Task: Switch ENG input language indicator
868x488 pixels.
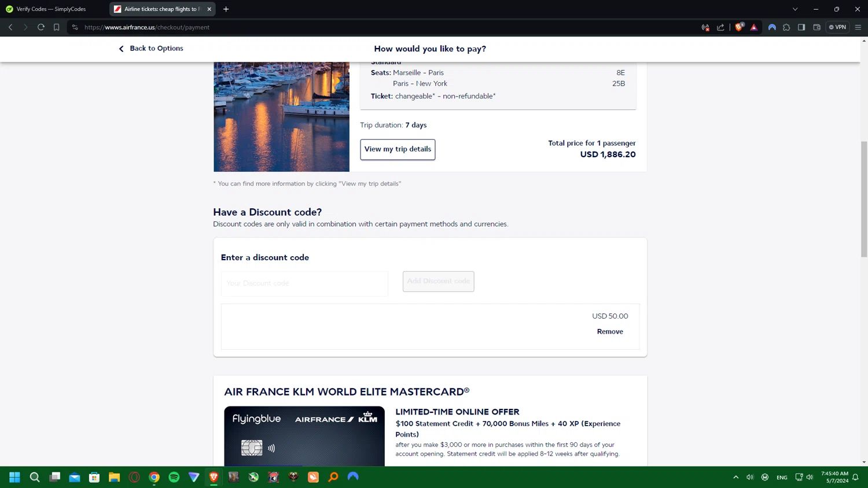Action: 782,477
